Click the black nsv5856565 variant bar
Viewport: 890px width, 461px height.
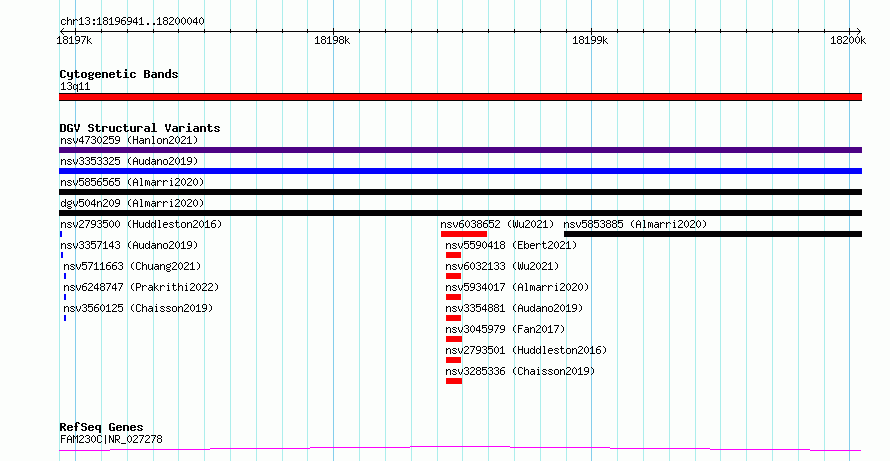[460, 192]
